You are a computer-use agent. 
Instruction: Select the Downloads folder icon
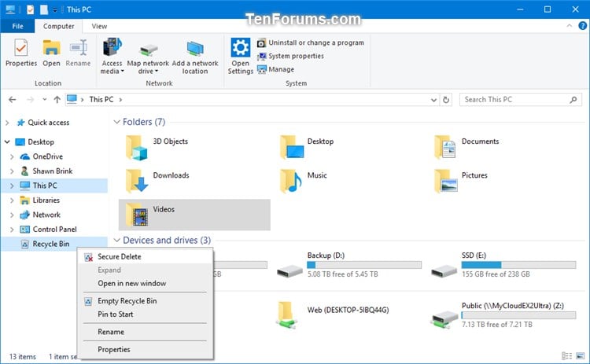(x=136, y=181)
